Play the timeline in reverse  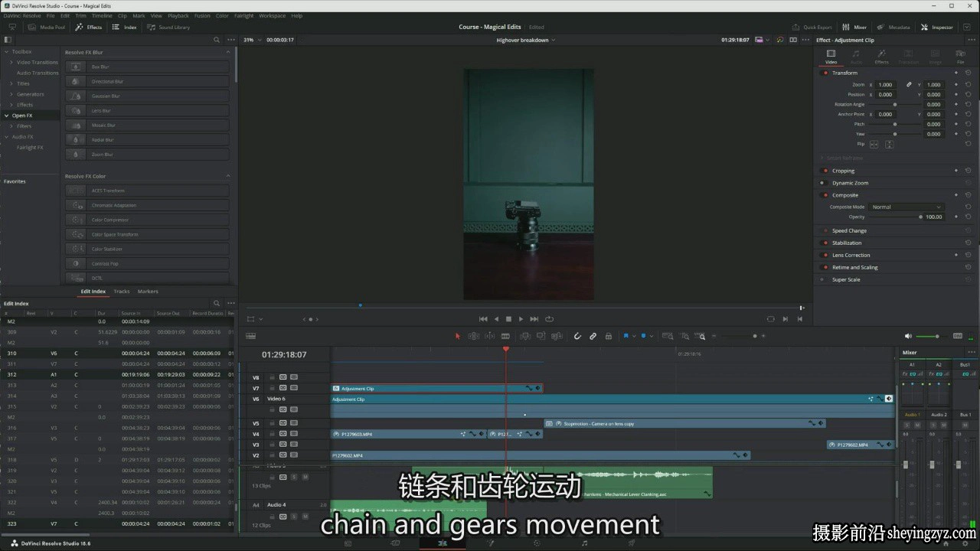[496, 318]
